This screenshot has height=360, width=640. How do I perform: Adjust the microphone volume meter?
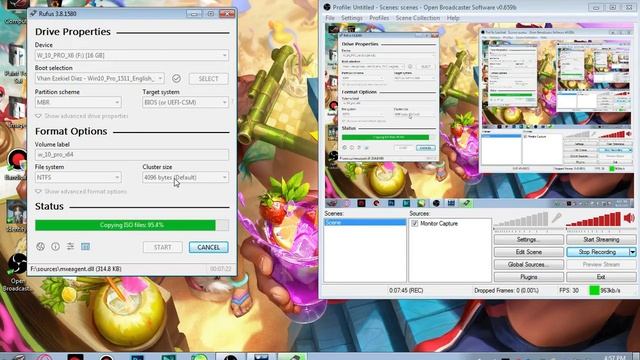pyautogui.click(x=521, y=219)
